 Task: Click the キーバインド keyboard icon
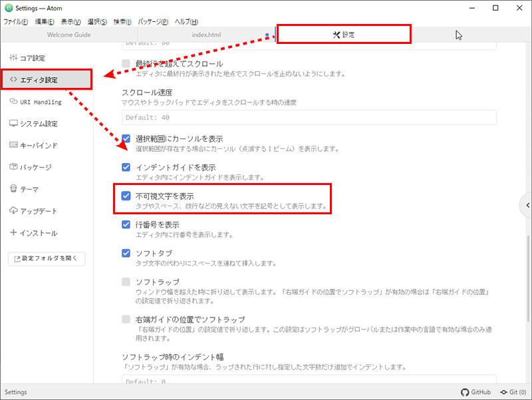13,144
